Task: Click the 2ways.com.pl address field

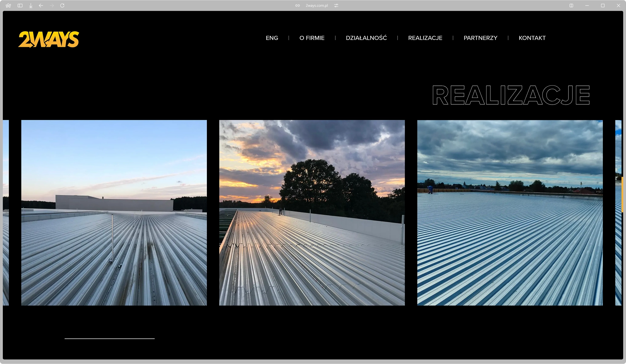Action: tap(317, 6)
